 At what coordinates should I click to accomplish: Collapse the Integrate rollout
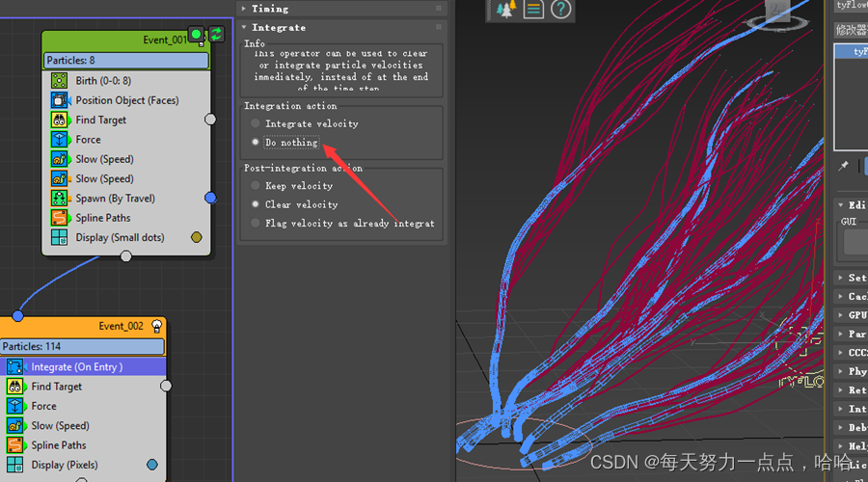(244, 27)
